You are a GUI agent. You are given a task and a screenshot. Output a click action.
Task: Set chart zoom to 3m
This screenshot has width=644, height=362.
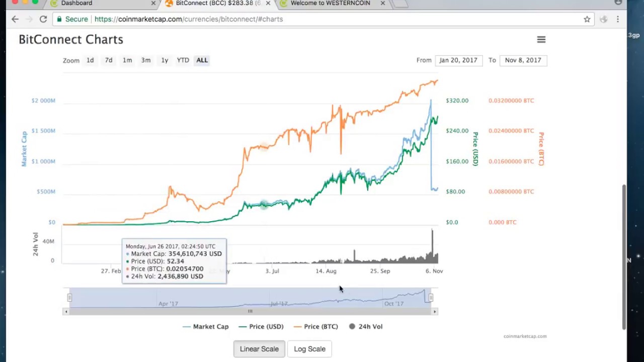pyautogui.click(x=146, y=60)
